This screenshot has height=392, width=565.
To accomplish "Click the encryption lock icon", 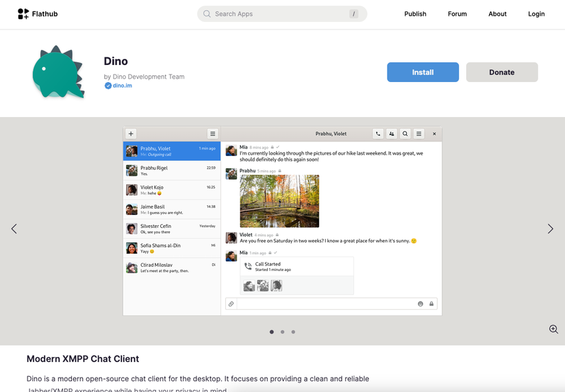I will point(431,304).
